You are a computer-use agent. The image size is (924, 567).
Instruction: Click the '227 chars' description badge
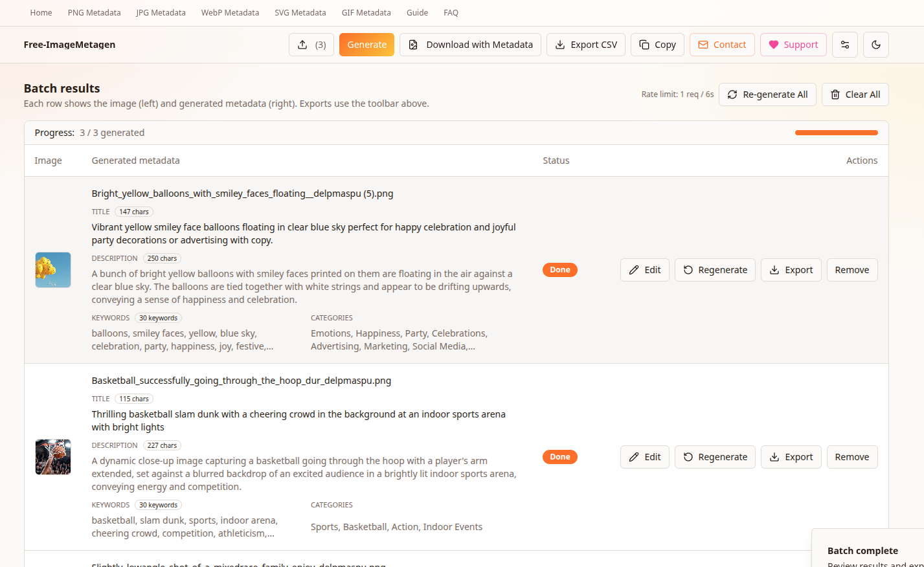coord(162,445)
